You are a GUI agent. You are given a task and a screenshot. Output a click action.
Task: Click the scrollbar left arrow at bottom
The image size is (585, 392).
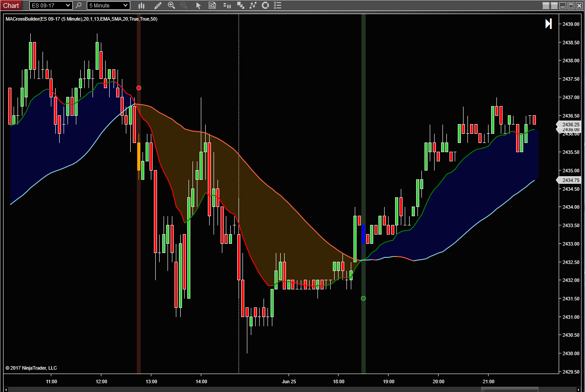point(6,389)
